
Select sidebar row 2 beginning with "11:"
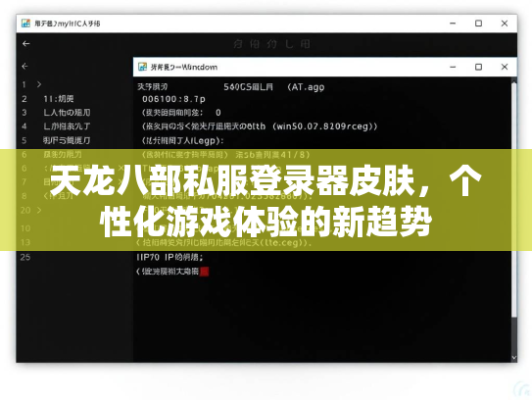(x=59, y=99)
